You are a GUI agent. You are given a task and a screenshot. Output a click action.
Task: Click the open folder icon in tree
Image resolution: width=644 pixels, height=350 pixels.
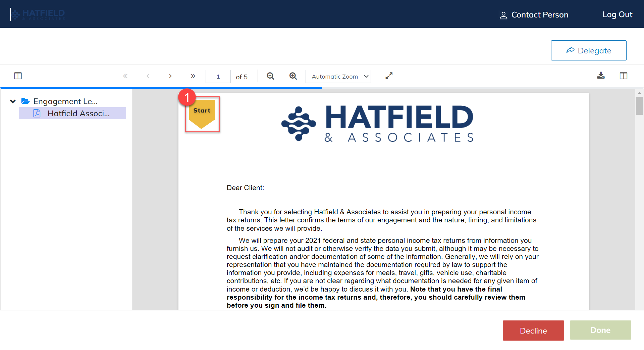tap(25, 101)
